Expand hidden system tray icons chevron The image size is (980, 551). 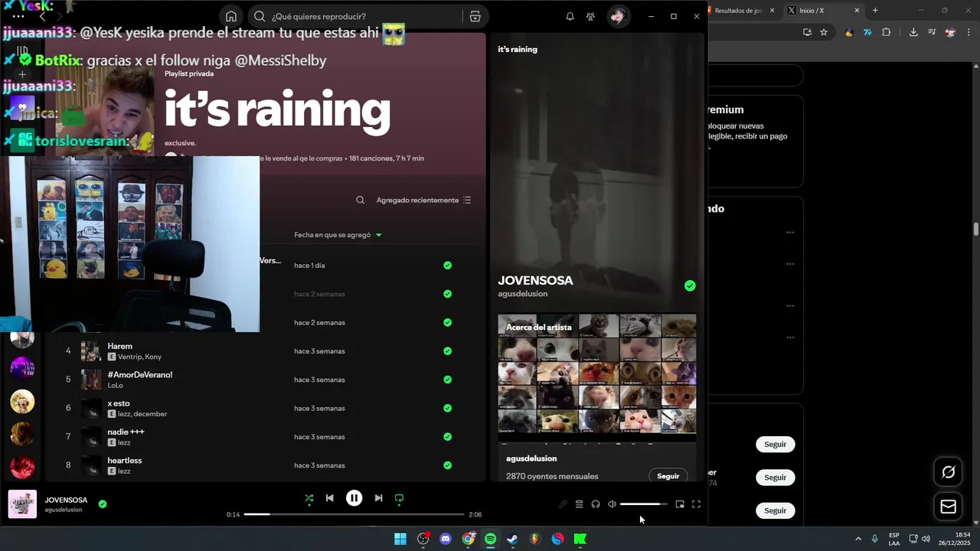857,539
